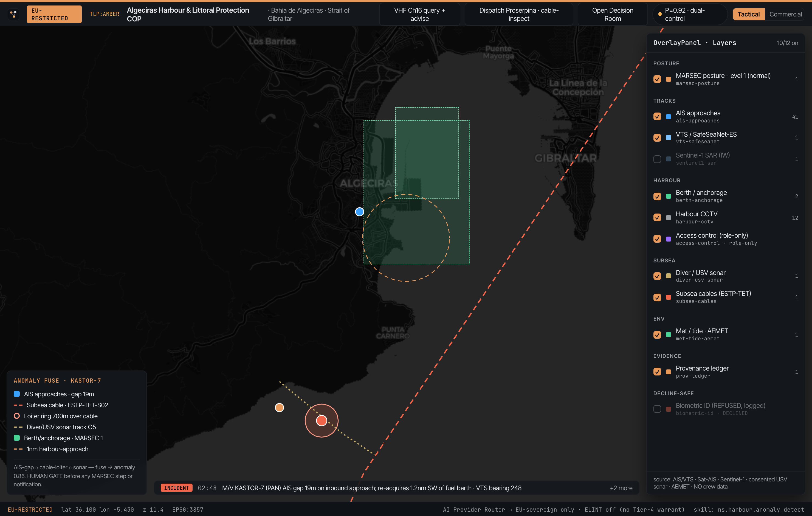812x516 pixels.
Task: Click the P=0.92 dual-control pill
Action: (690, 15)
